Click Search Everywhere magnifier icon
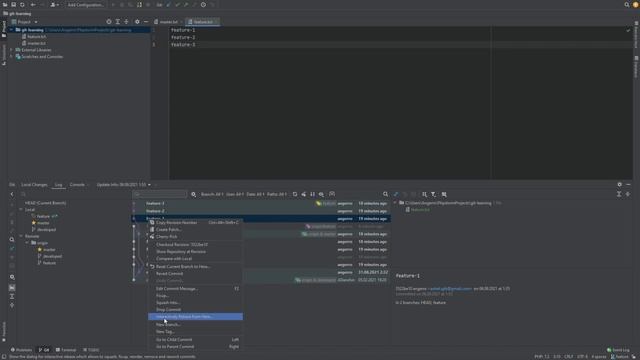Screen dimensions: 640x360 (x=627, y=5)
